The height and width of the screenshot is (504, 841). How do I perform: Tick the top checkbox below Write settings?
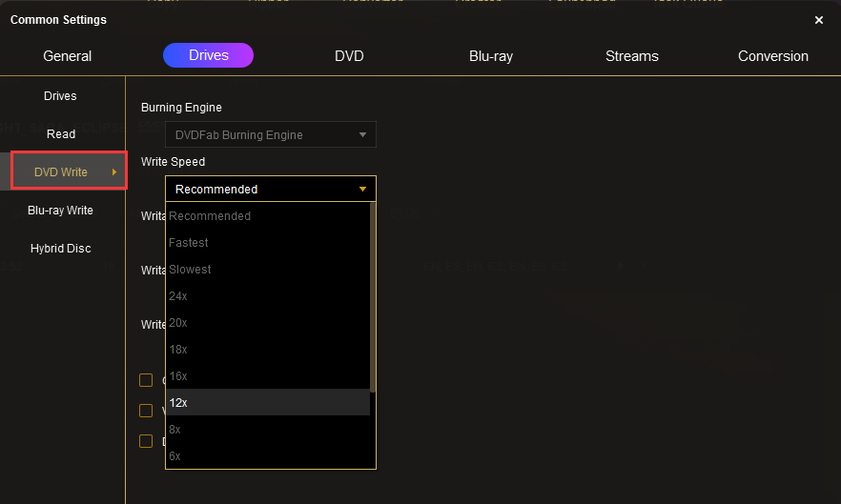146,380
